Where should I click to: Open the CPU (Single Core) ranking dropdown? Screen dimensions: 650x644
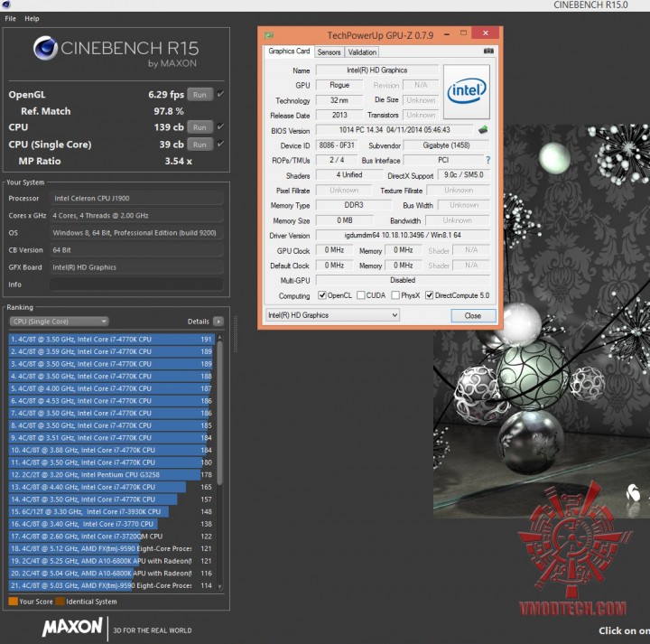(x=59, y=322)
